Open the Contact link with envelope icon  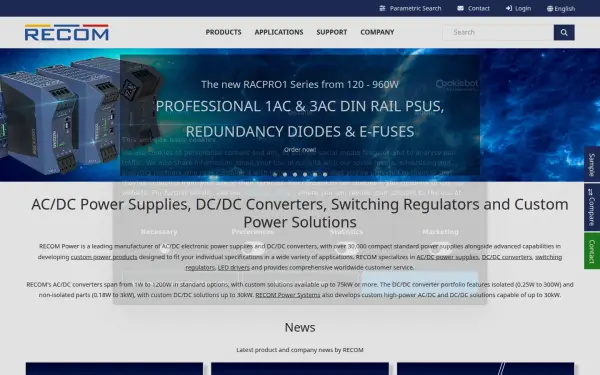[x=473, y=8]
